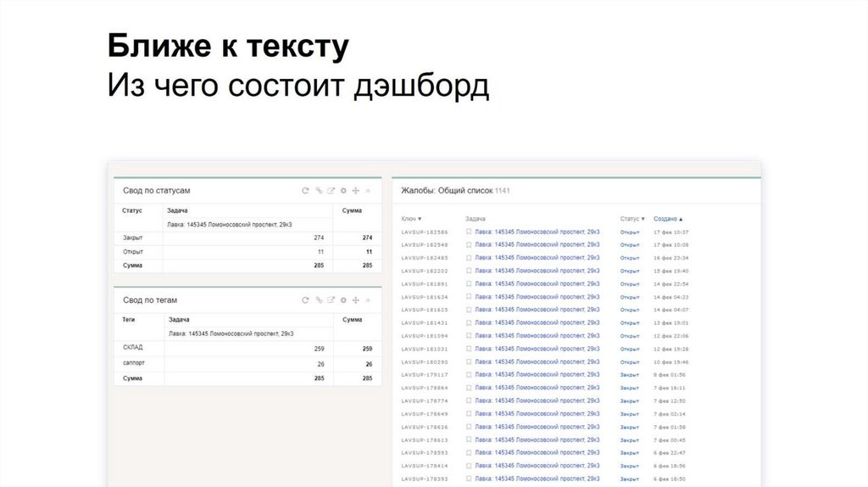Click move handle of Свод по статусам

pos(356,191)
